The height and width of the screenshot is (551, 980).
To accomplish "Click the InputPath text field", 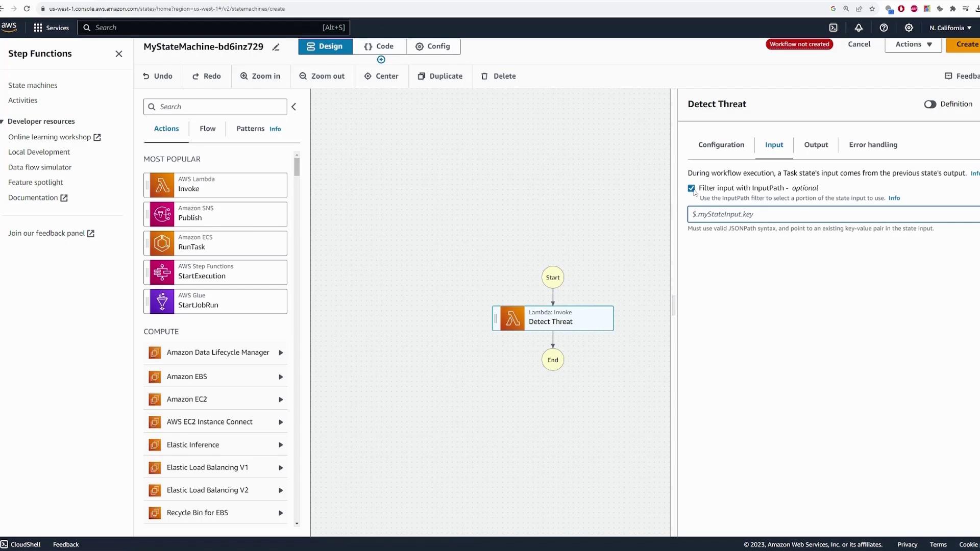I will tap(832, 214).
